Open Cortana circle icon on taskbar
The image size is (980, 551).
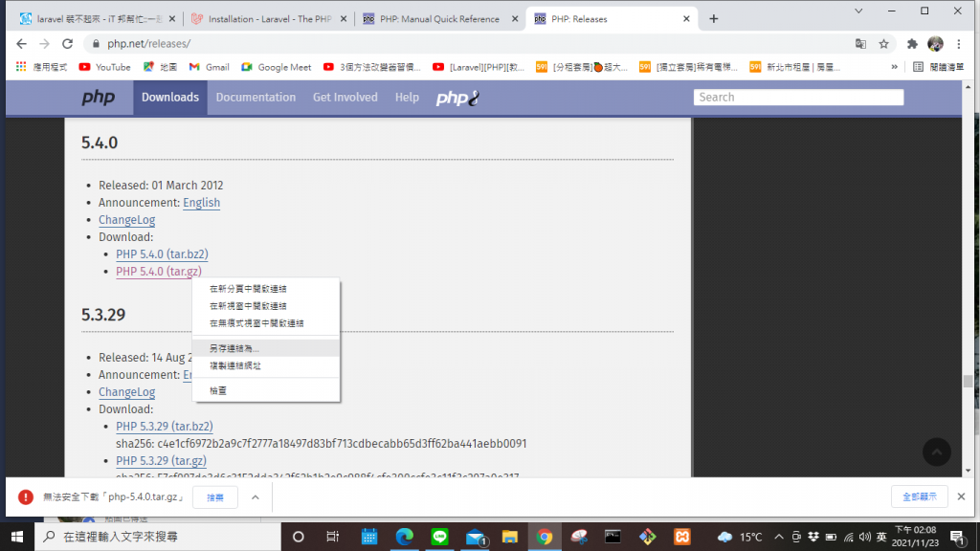(x=299, y=537)
